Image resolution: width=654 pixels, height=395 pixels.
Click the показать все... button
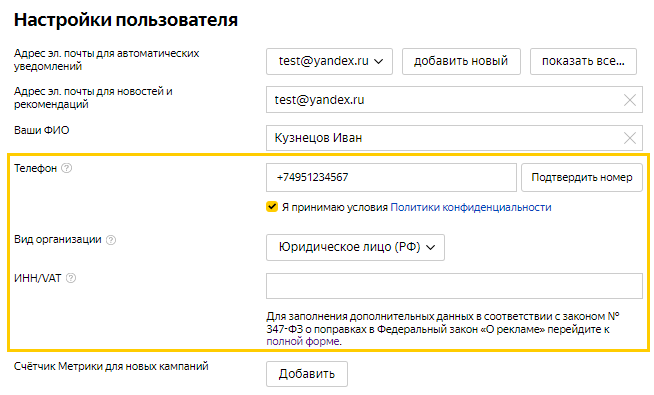coord(584,61)
